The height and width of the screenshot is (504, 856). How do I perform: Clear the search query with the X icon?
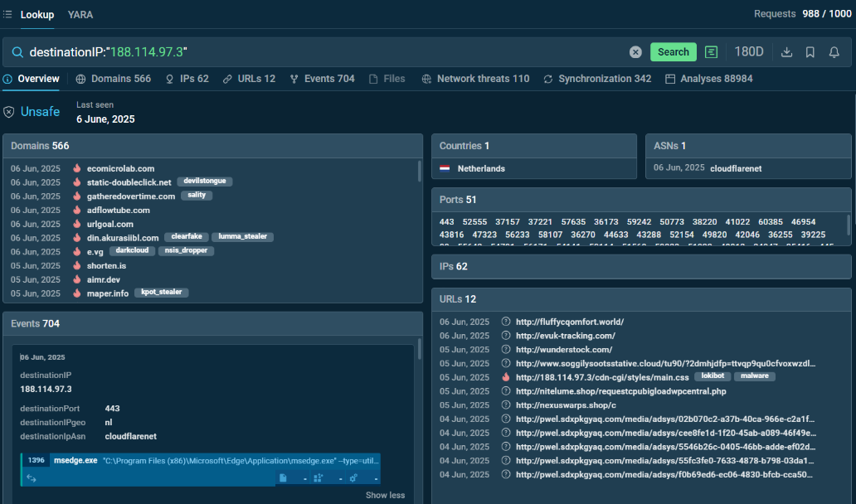(635, 52)
